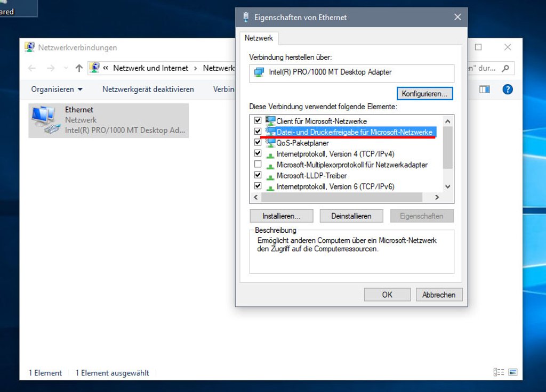The width and height of the screenshot is (546, 392).
Task: Maximize the Netzwerkverbindungen window
Action: 478,47
